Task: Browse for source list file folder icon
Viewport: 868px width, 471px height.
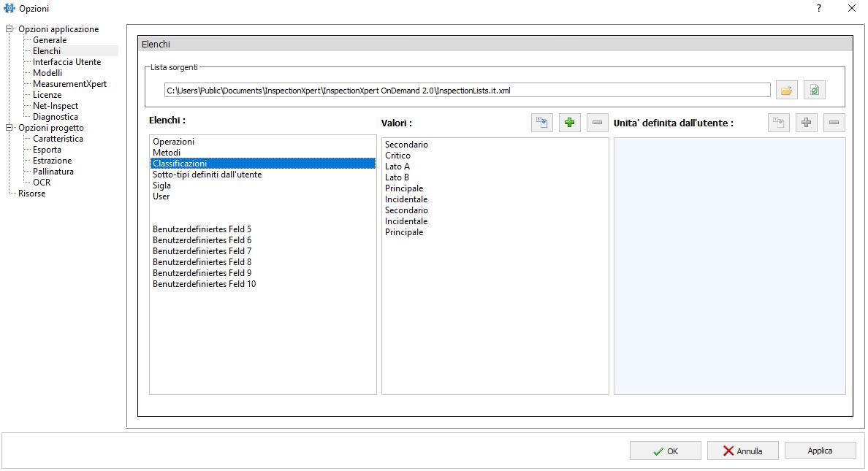Action: point(787,91)
